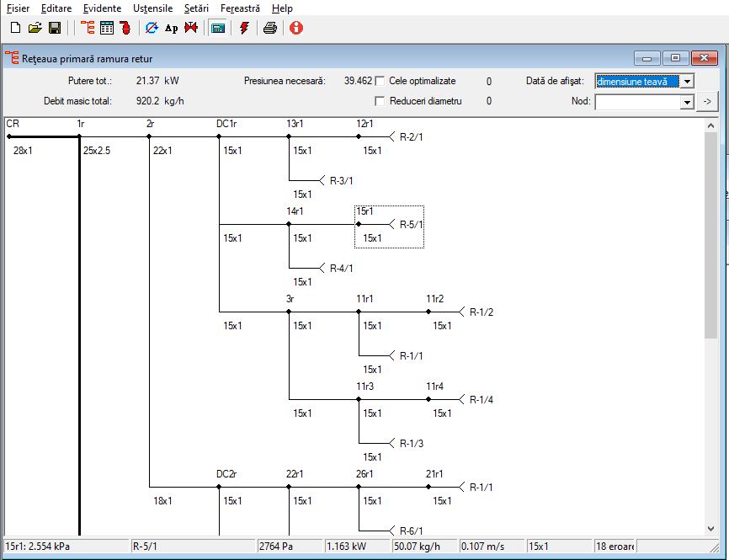Enable the Cele optimalizate checkbox
Viewport: 729px width, 560px height.
[380, 81]
